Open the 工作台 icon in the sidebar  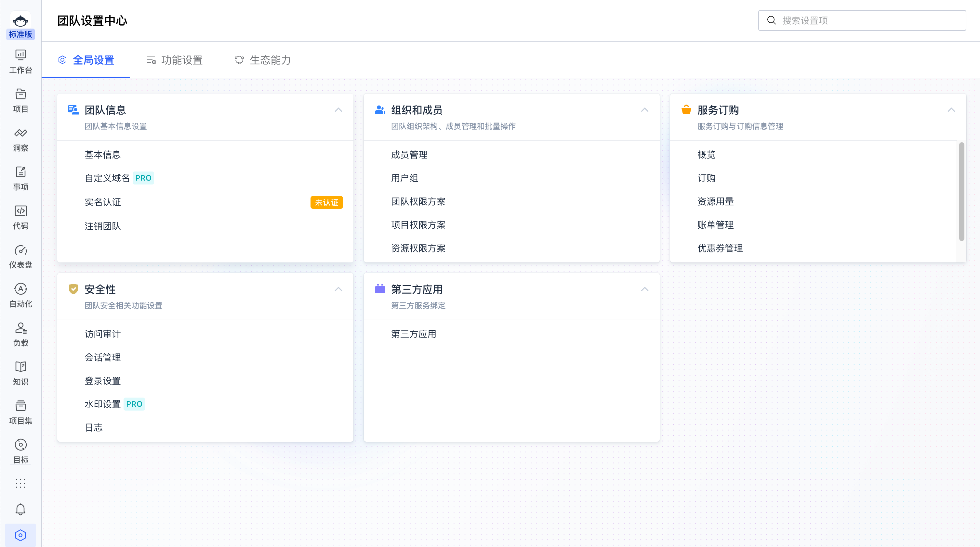(x=20, y=61)
